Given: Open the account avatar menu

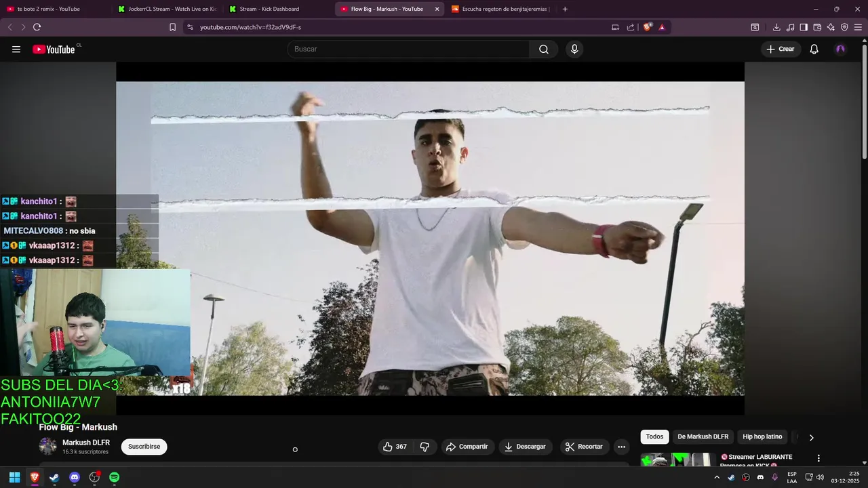Looking at the screenshot, I should pyautogui.click(x=841, y=49).
